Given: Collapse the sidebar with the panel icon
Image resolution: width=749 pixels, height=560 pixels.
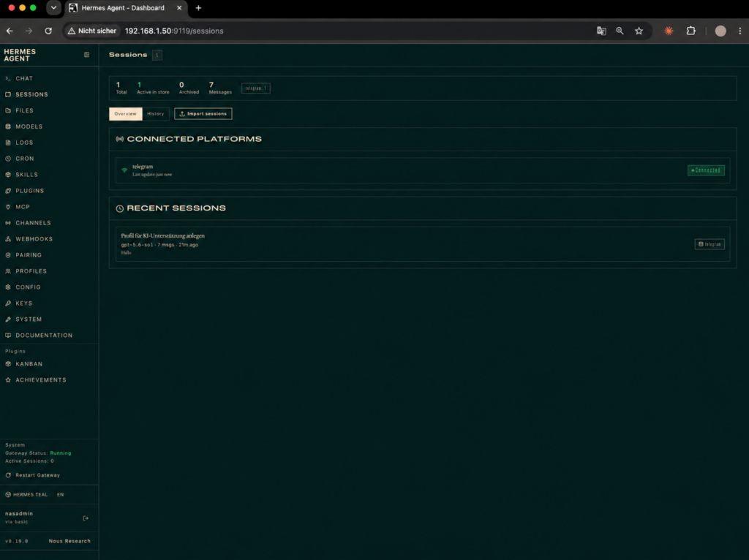Looking at the screenshot, I should tap(86, 55).
